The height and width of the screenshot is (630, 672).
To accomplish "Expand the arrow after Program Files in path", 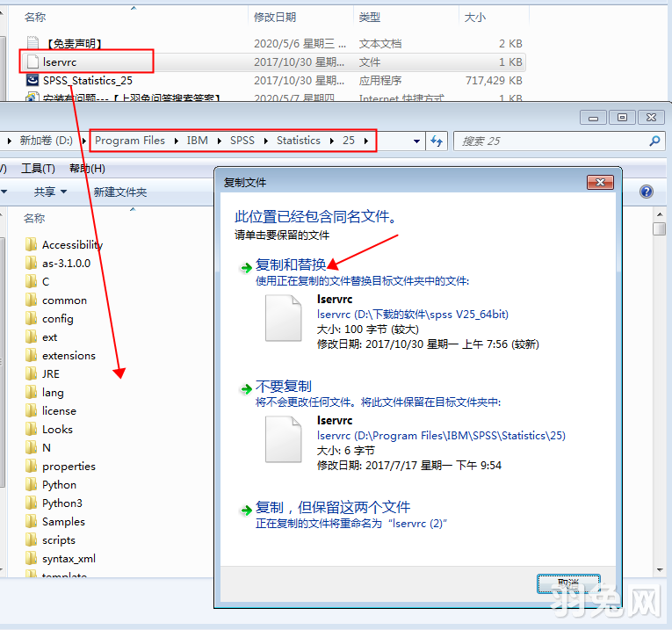I will coord(177,141).
